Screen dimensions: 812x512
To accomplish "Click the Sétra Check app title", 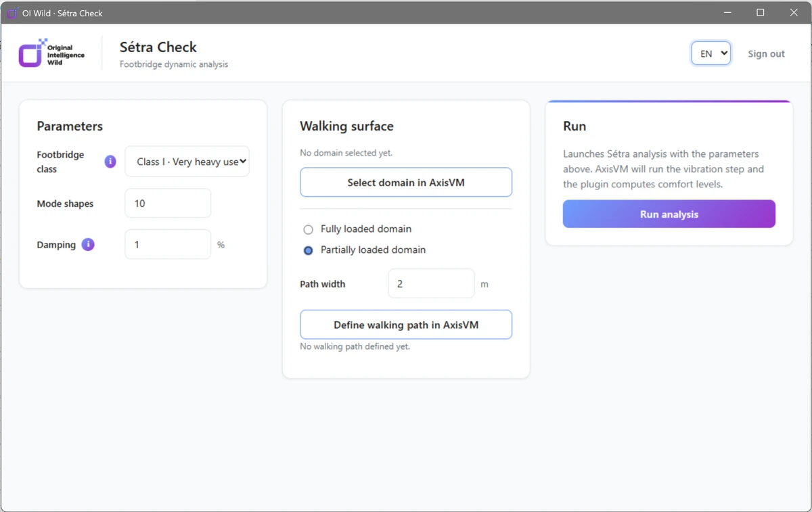I will click(x=158, y=47).
